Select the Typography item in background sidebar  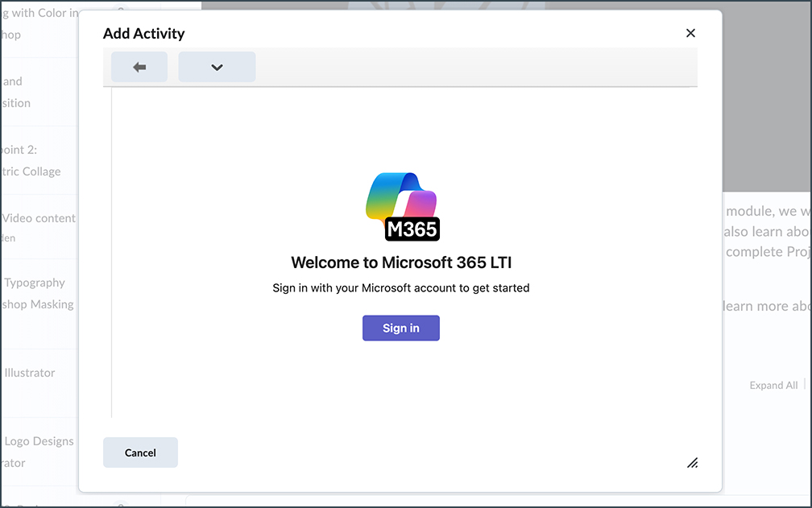[35, 283]
